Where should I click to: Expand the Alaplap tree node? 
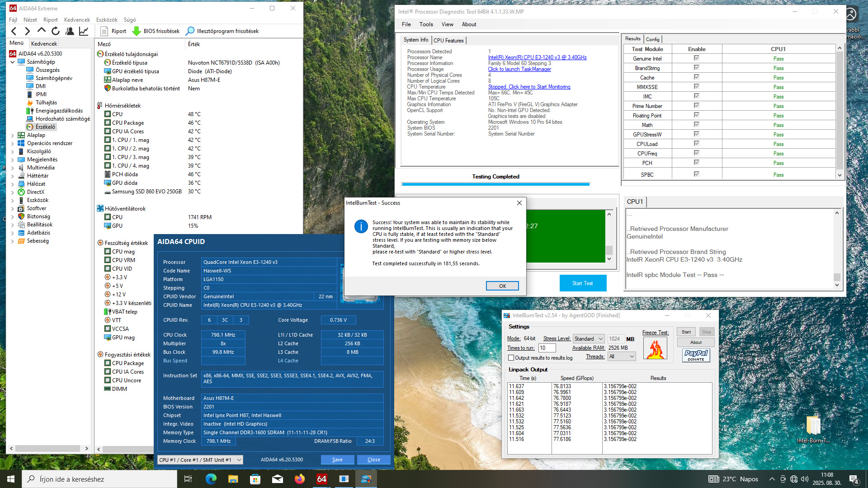tap(12, 135)
